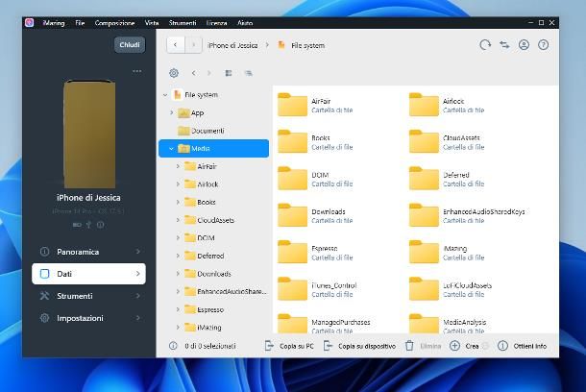Collapse the Media tree node
The height and width of the screenshot is (392, 586).
click(171, 148)
